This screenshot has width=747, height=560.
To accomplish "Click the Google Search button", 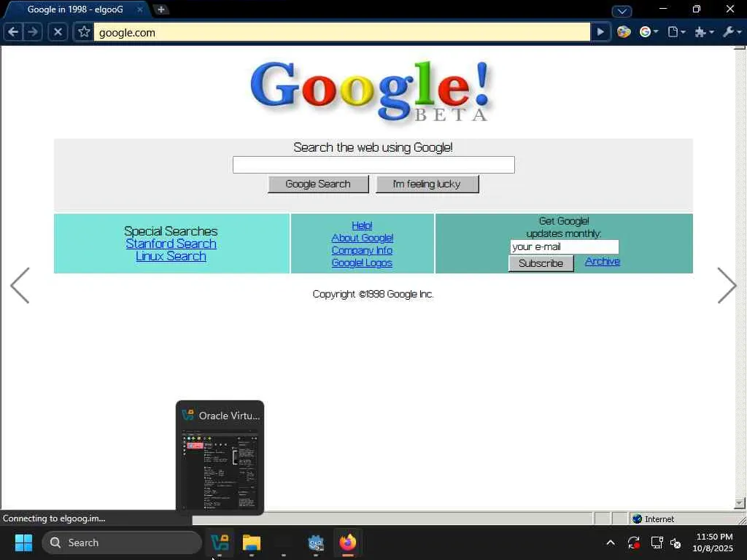I will pos(318,184).
